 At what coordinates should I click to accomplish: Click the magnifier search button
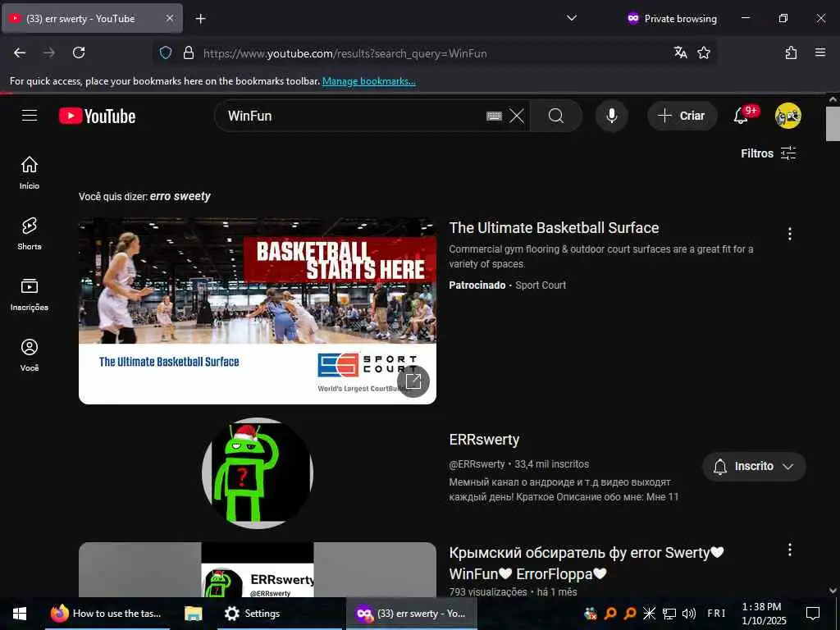(x=556, y=116)
